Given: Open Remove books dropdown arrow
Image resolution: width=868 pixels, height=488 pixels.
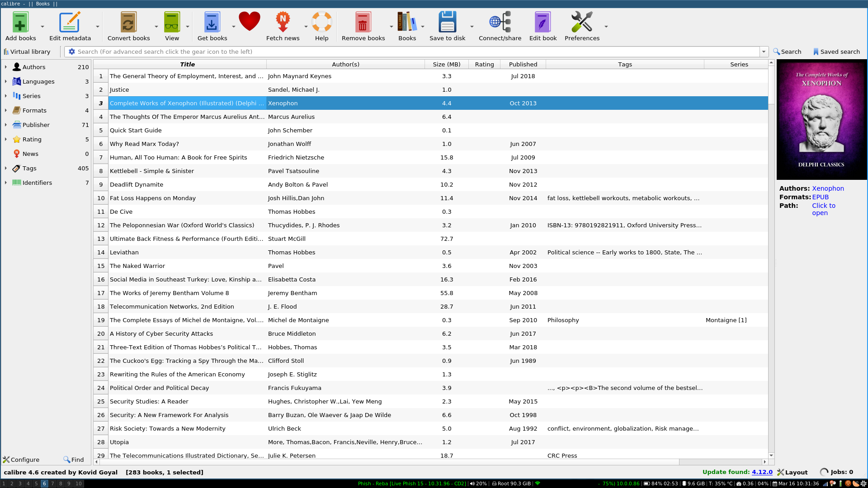Looking at the screenshot, I should 392,27.
